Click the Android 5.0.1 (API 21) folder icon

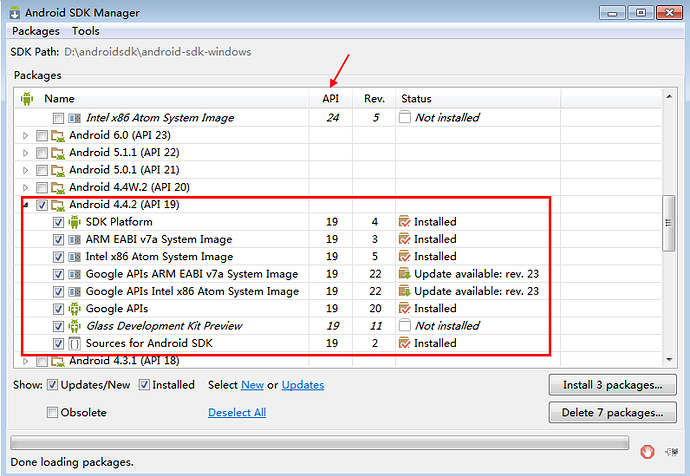[58, 170]
